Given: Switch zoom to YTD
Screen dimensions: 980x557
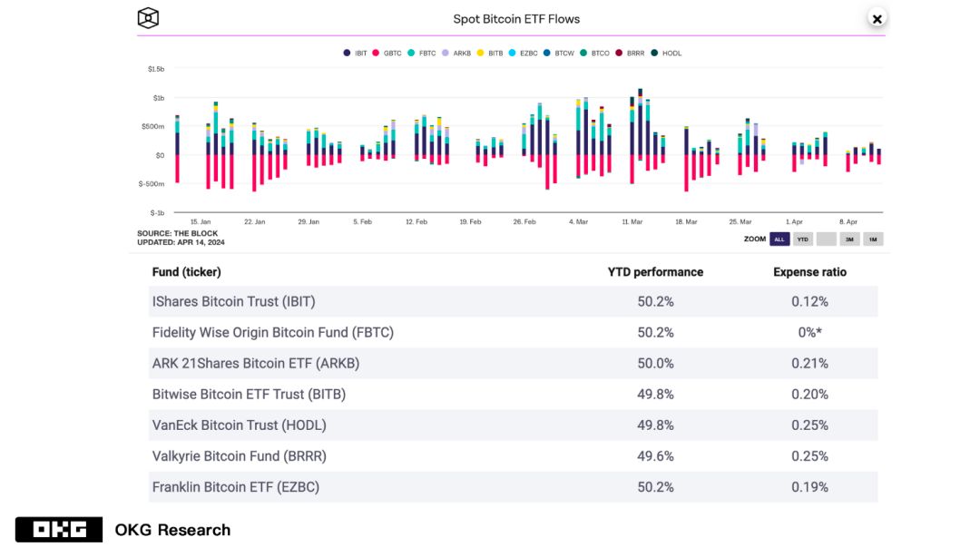Looking at the screenshot, I should click(x=802, y=239).
